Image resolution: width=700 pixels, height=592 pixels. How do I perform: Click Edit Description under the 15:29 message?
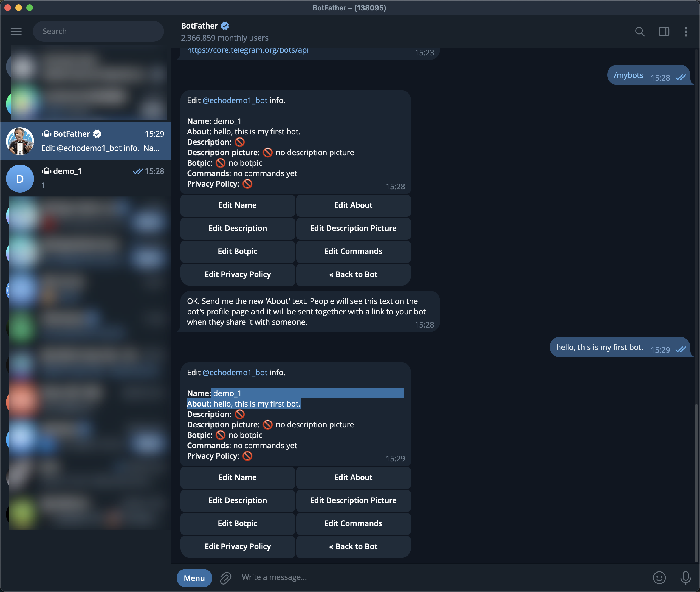click(x=238, y=501)
